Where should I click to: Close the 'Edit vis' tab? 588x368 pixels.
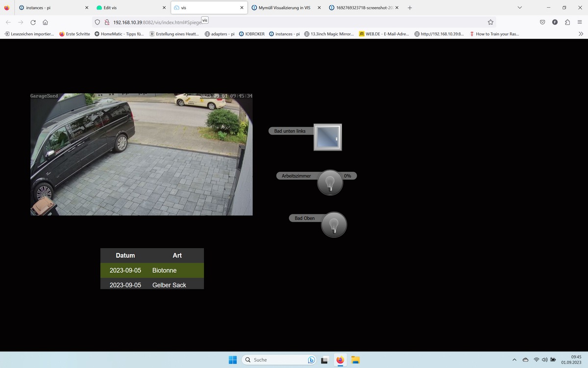click(164, 8)
